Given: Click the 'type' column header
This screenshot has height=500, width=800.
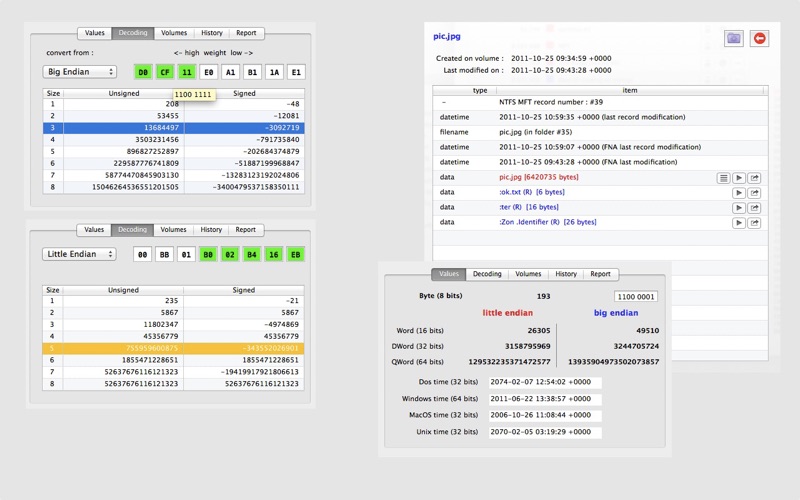Looking at the screenshot, I should [480, 90].
